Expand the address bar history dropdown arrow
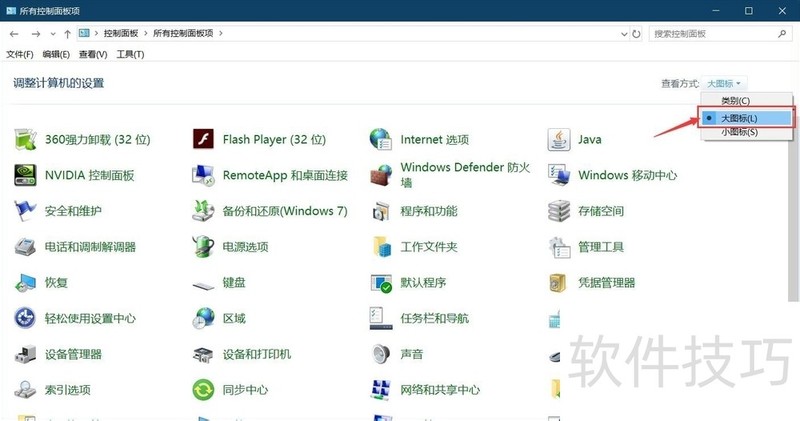The width and height of the screenshot is (800, 421). click(624, 34)
